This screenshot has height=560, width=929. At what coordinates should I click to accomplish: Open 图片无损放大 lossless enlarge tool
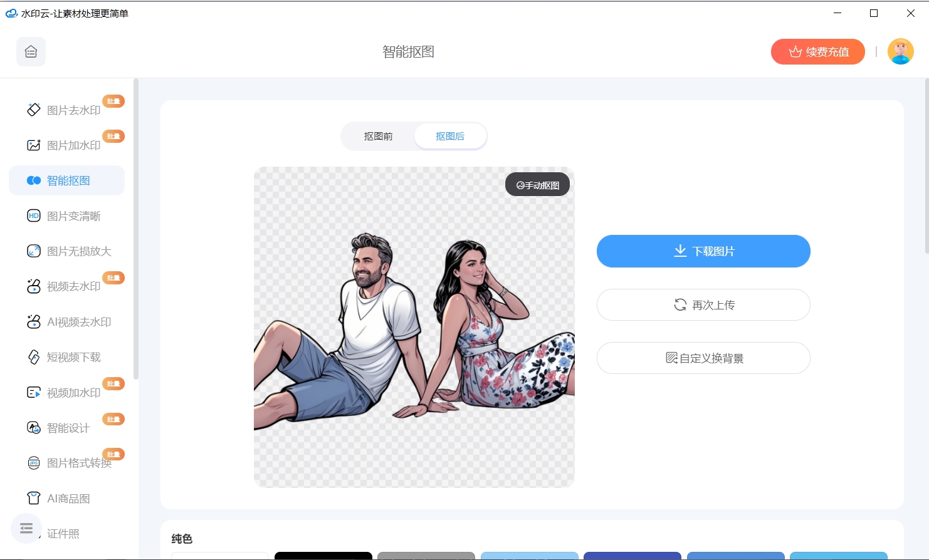[x=78, y=251]
